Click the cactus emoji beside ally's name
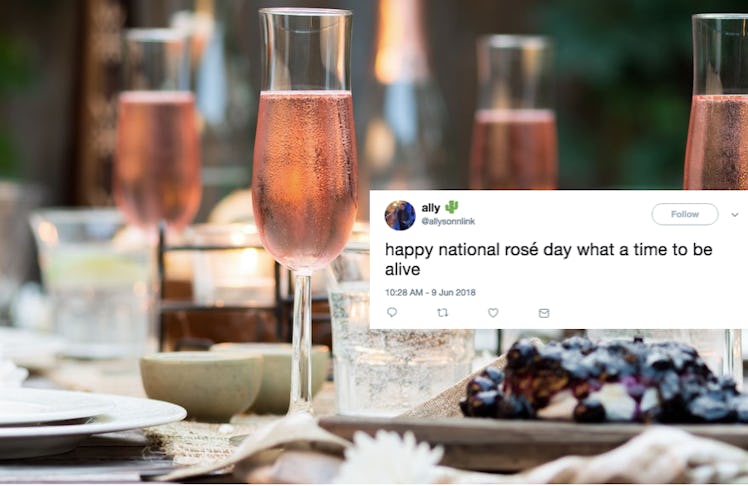Image resolution: width=748 pixels, height=486 pixels. coord(451,207)
